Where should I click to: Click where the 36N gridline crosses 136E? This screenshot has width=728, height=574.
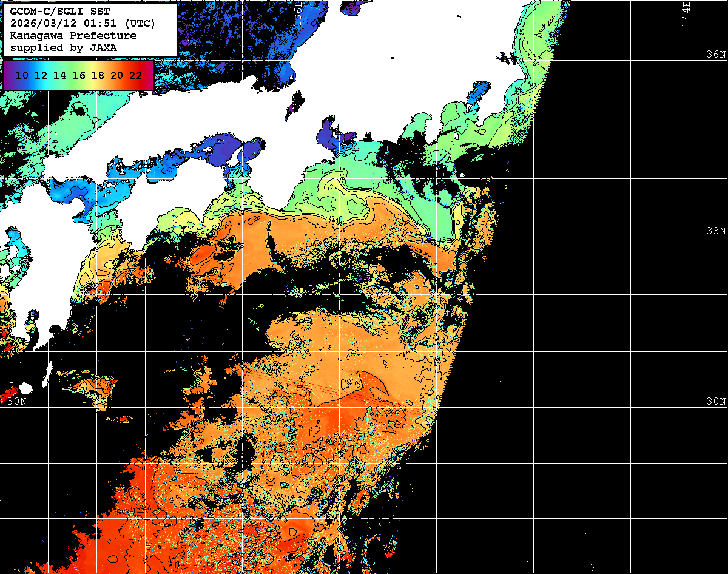tap(291, 61)
